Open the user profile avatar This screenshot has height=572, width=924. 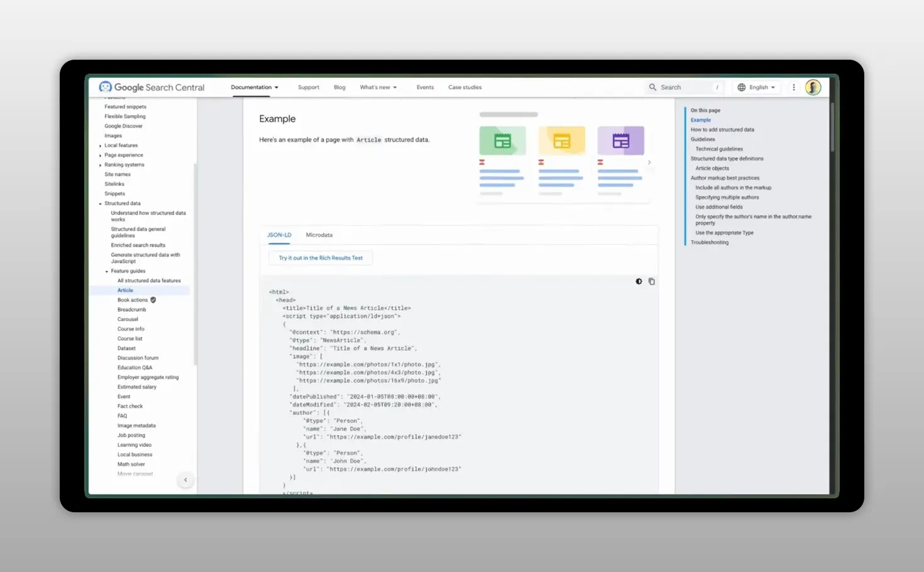(x=813, y=87)
